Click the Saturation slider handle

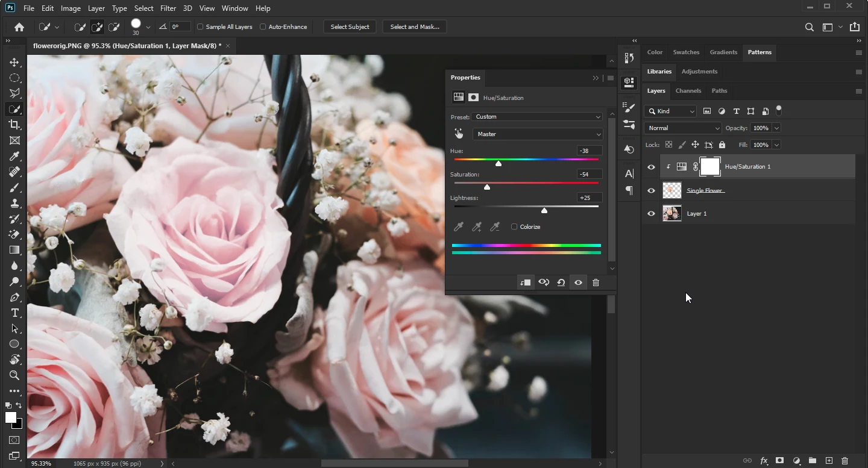[487, 187]
